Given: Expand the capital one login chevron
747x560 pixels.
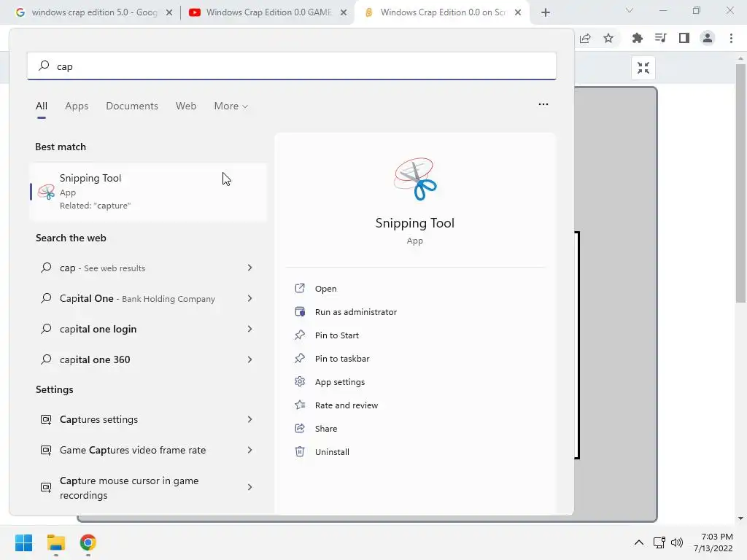Looking at the screenshot, I should tap(249, 329).
